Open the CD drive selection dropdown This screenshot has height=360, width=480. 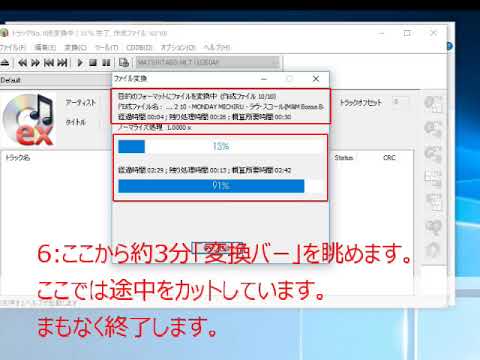(x=207, y=62)
